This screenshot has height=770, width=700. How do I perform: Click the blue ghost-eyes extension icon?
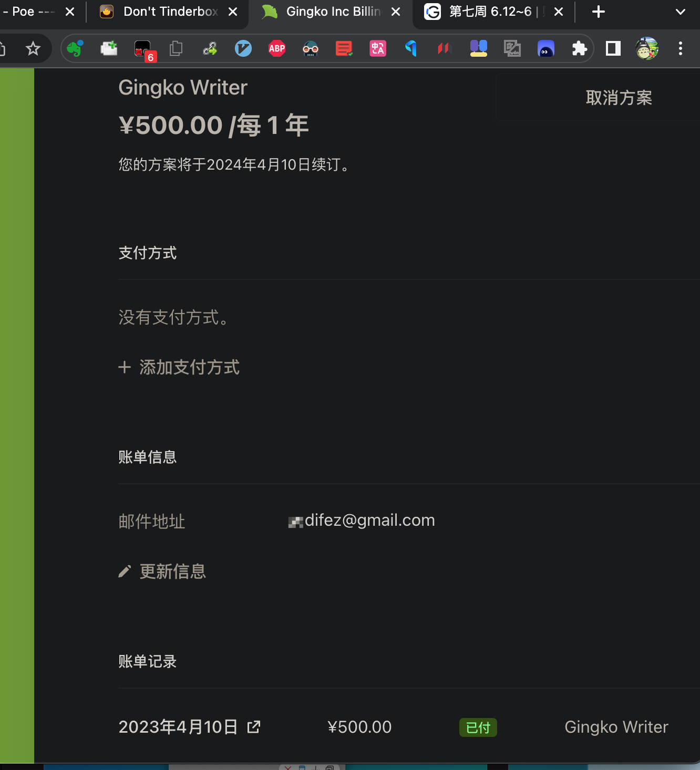(546, 49)
